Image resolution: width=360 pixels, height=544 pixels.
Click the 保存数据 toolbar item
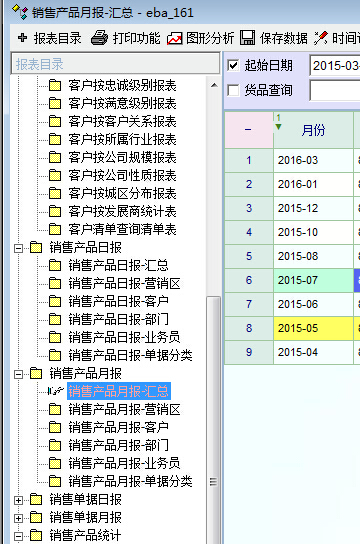[274, 38]
